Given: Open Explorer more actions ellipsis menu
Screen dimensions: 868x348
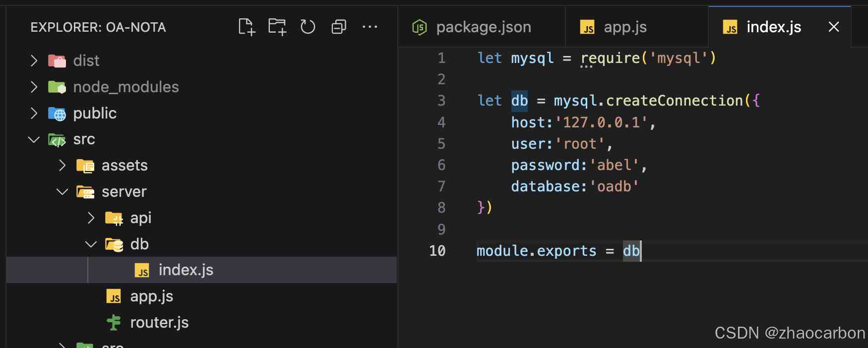Looking at the screenshot, I should point(370,27).
